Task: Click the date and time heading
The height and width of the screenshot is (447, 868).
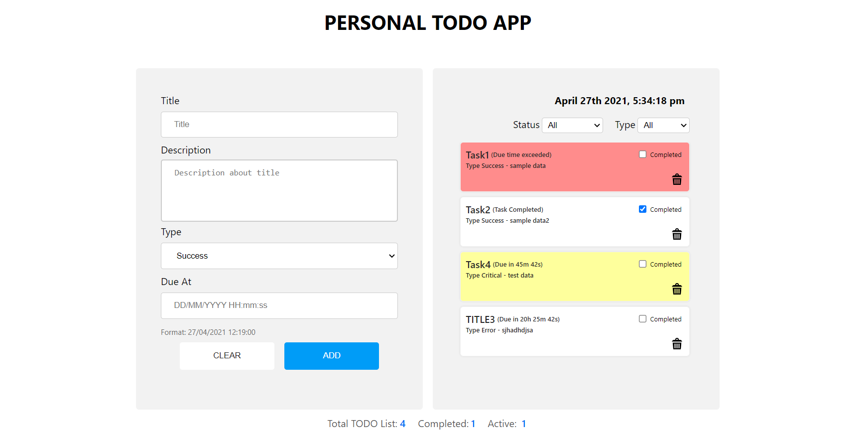Action: coord(620,100)
